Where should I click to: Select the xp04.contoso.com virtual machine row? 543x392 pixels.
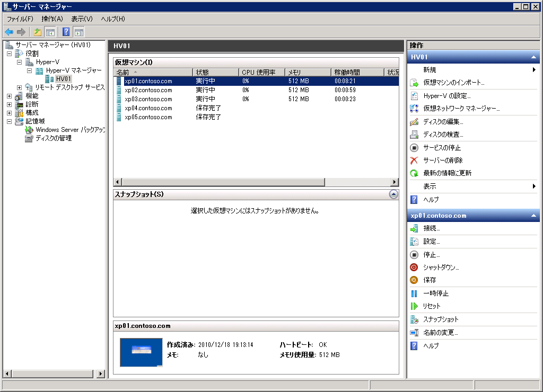(x=256, y=108)
